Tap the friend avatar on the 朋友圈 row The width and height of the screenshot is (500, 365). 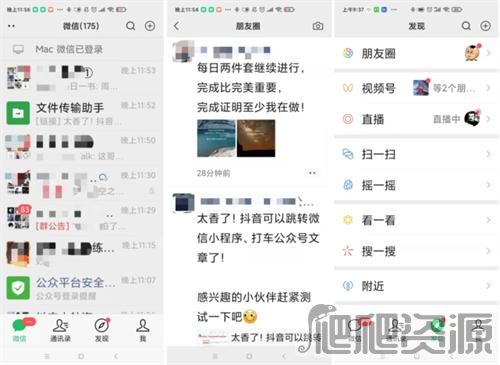(473, 53)
